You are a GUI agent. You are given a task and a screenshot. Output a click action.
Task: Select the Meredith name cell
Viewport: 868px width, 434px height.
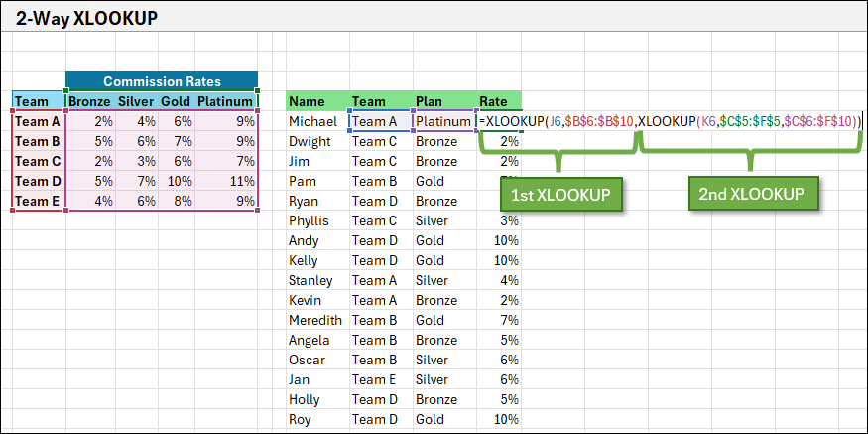click(x=316, y=320)
